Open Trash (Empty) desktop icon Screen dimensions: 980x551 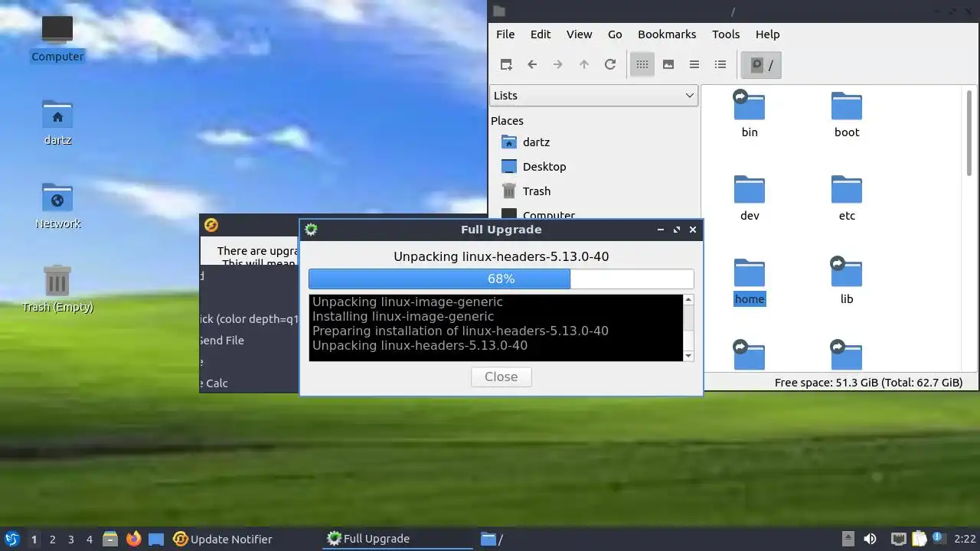tap(57, 289)
